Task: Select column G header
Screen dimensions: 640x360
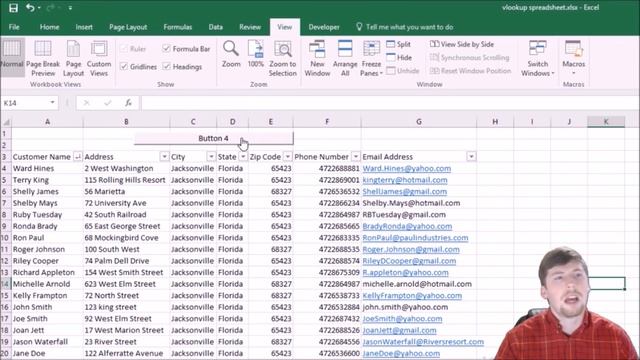Action: point(419,122)
